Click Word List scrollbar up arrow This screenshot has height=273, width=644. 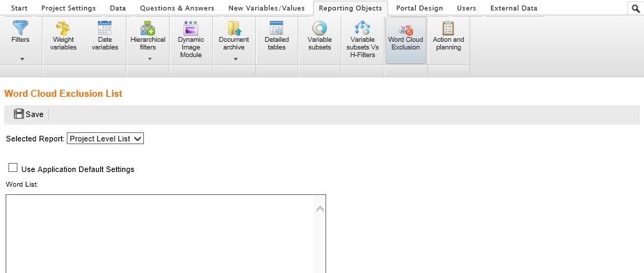[321, 209]
